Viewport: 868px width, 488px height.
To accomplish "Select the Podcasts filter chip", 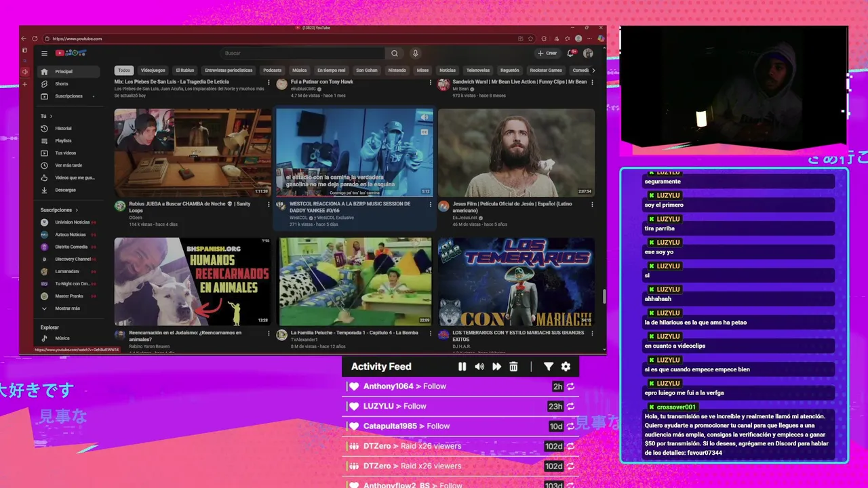I will point(272,70).
